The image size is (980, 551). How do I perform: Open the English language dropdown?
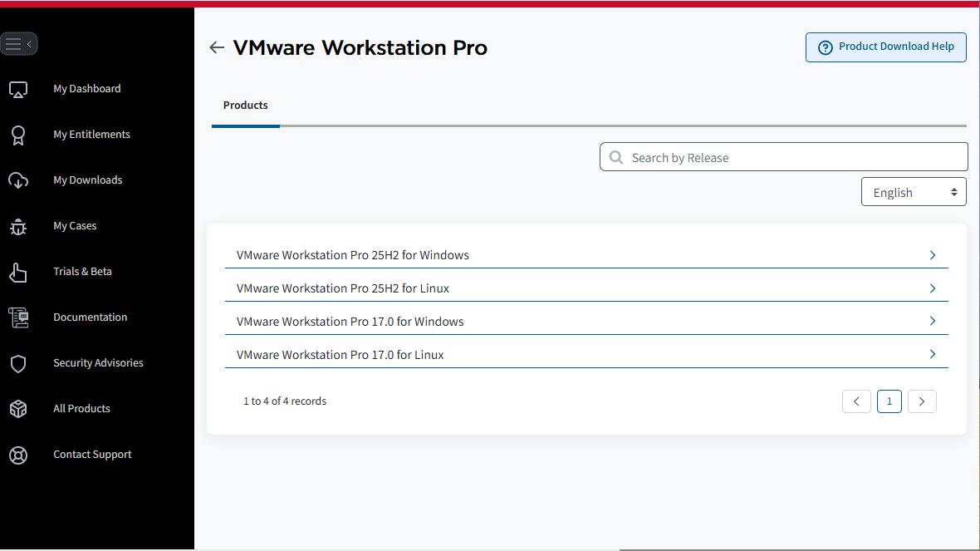pos(914,192)
